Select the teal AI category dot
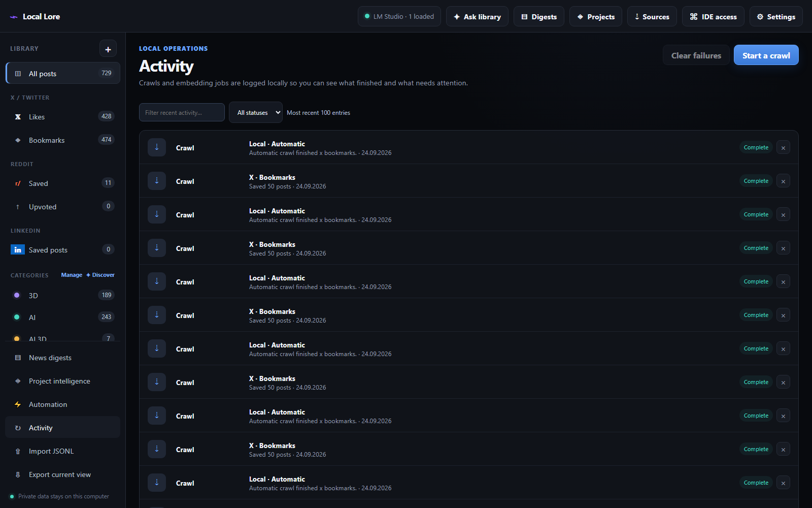 [17, 317]
